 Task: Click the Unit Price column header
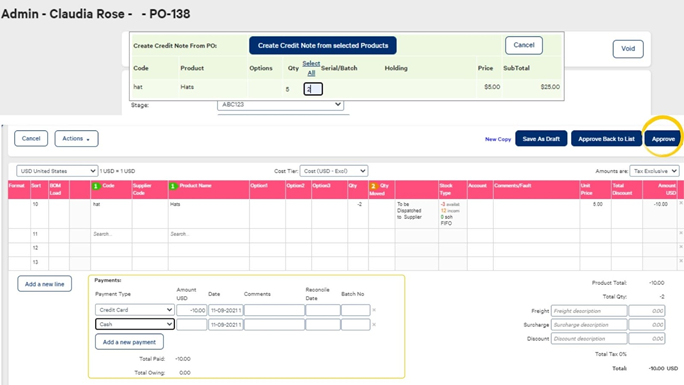[x=595, y=190]
